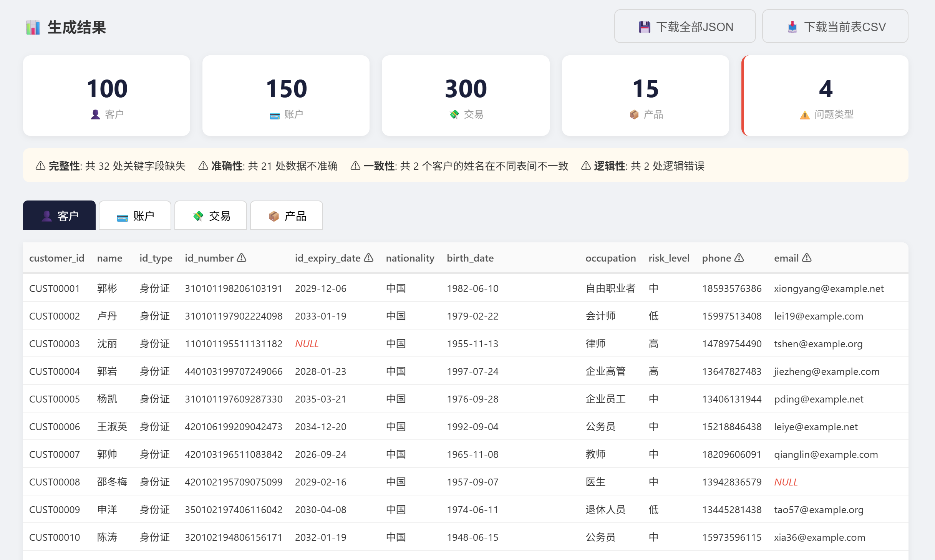This screenshot has width=935, height=560.
Task: Click the occupation column header
Action: point(610,258)
